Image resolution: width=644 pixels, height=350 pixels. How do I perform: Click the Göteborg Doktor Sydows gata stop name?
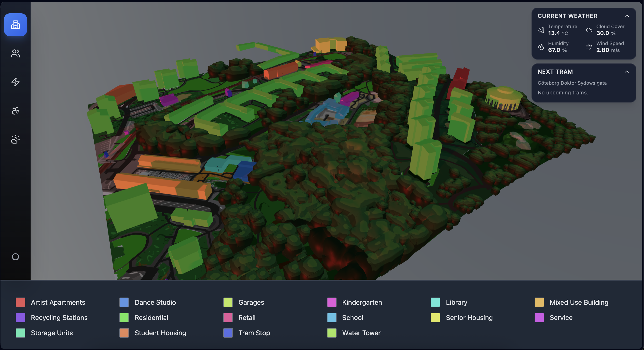click(x=572, y=83)
